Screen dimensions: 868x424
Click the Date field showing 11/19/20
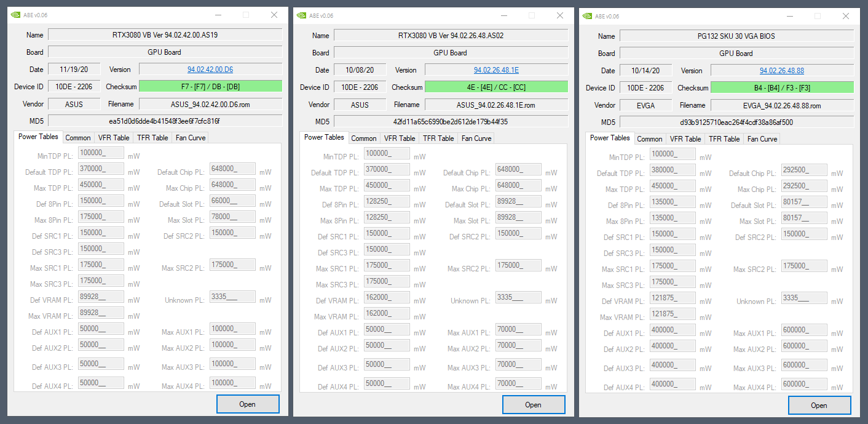coord(74,70)
